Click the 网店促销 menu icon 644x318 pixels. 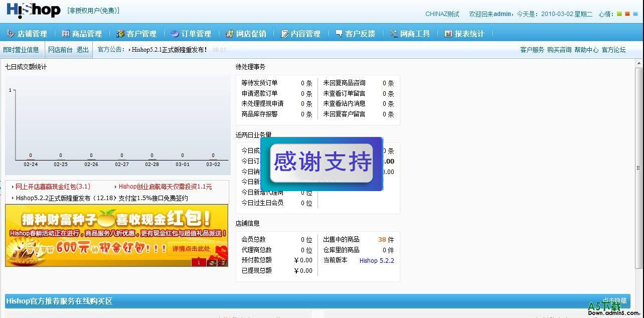[x=230, y=34]
